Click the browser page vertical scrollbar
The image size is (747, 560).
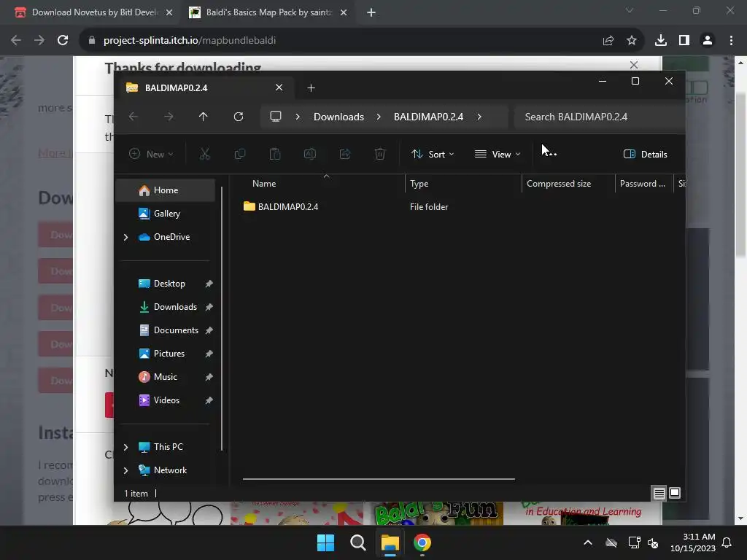tap(740, 176)
